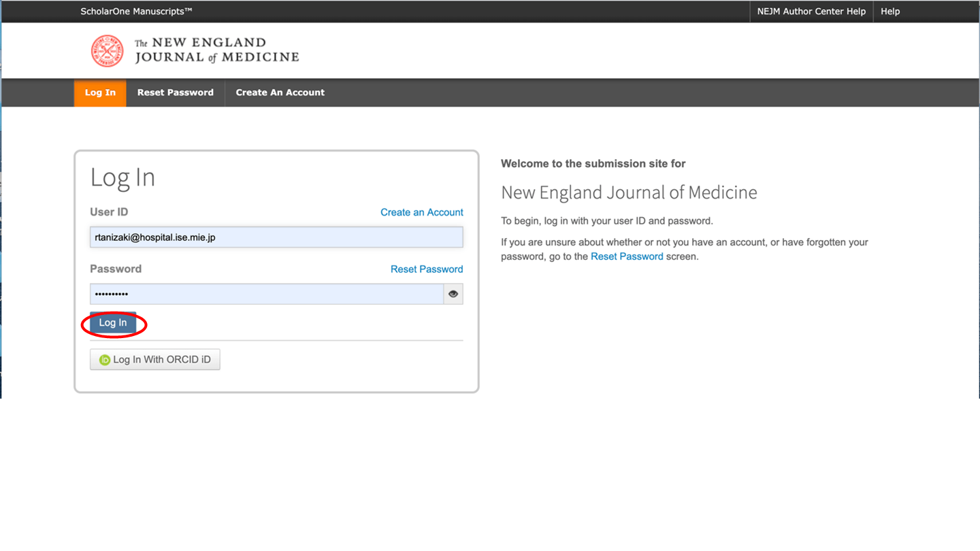
Task: Follow Reset Password link in welcome paragraph
Action: pos(626,256)
